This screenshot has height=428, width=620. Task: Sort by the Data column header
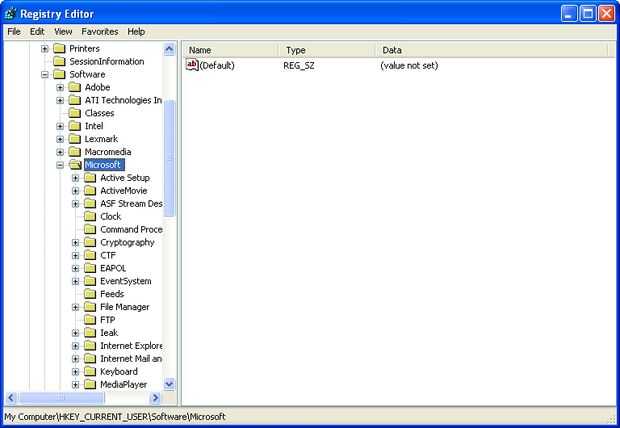(x=491, y=50)
